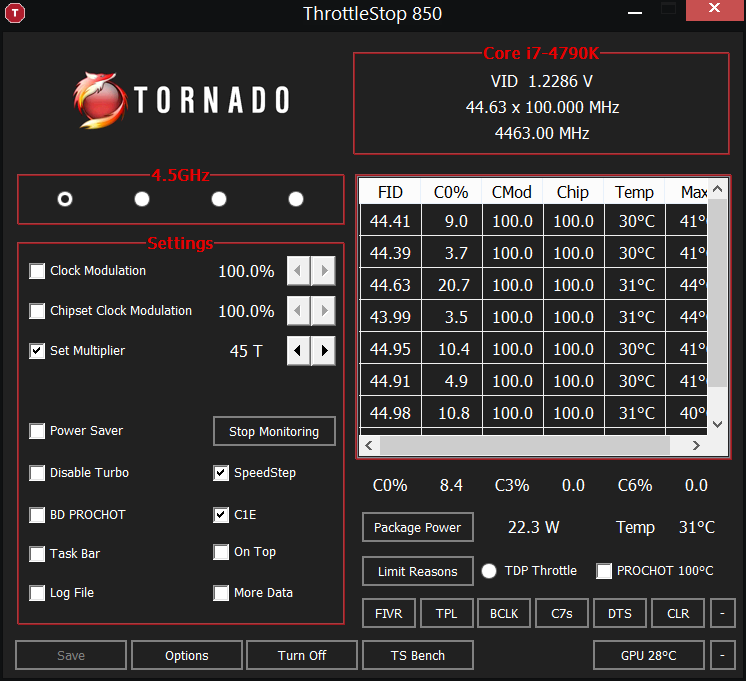
Task: Click the minus button beside CLR
Action: [x=722, y=613]
